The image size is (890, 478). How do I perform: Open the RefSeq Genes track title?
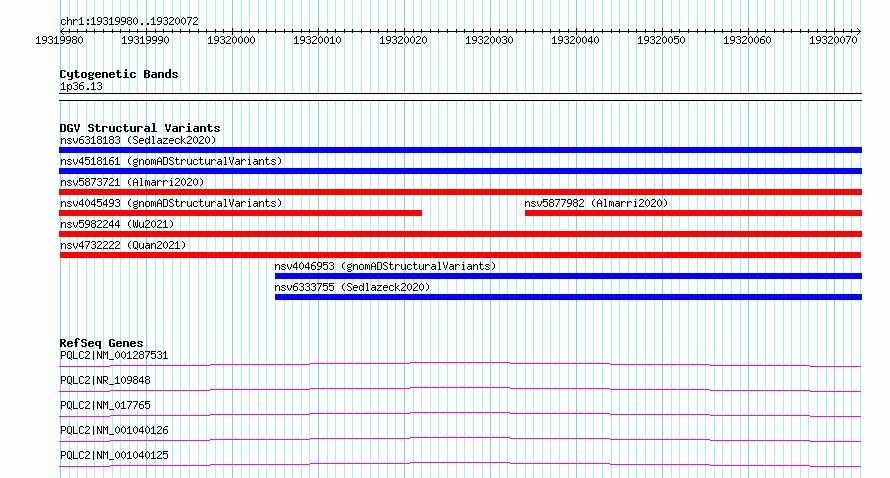pos(101,343)
